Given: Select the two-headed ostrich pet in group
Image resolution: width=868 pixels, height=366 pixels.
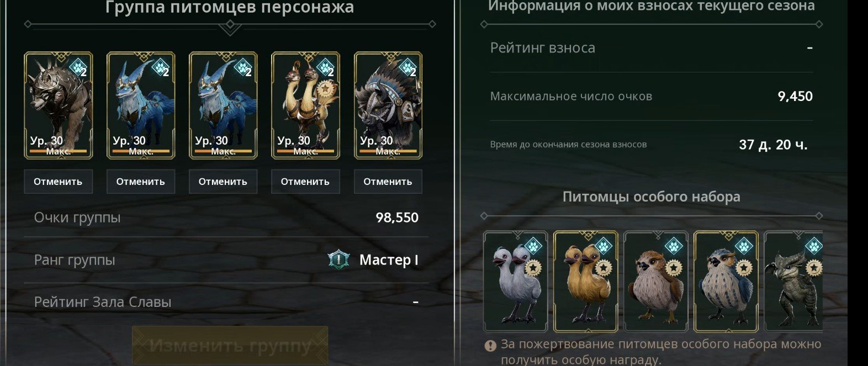Looking at the screenshot, I should tap(305, 105).
